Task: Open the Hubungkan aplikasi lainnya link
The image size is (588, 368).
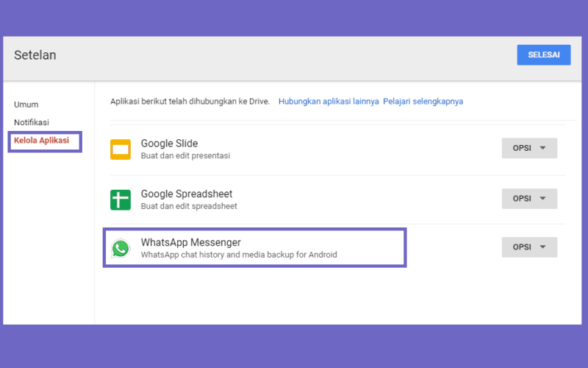Action: click(x=329, y=102)
